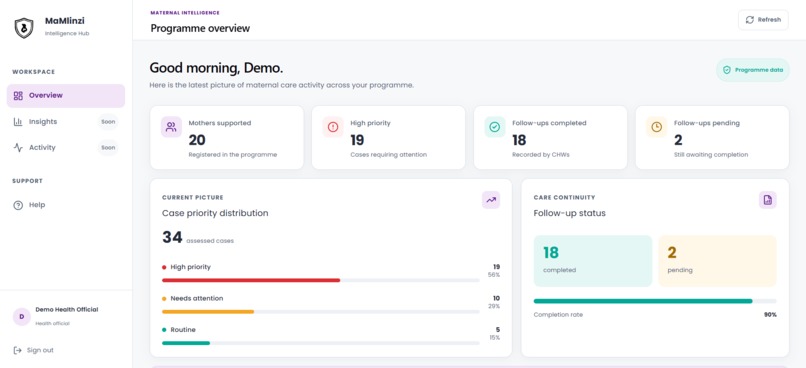
Task: Click Sign out link
Action: point(33,351)
